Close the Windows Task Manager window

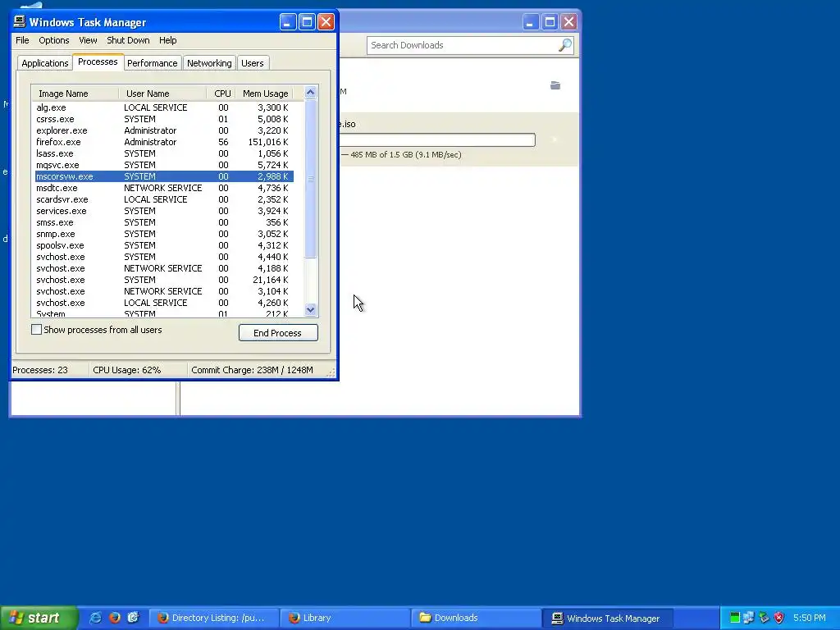coord(326,22)
